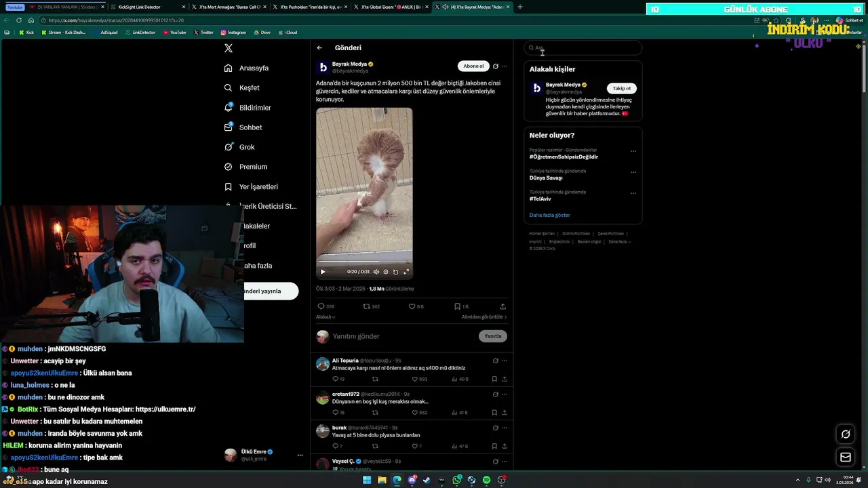Open Instagram bookmark in bookmarks bar
Image resolution: width=868 pixels, height=488 pixels.
tap(233, 33)
